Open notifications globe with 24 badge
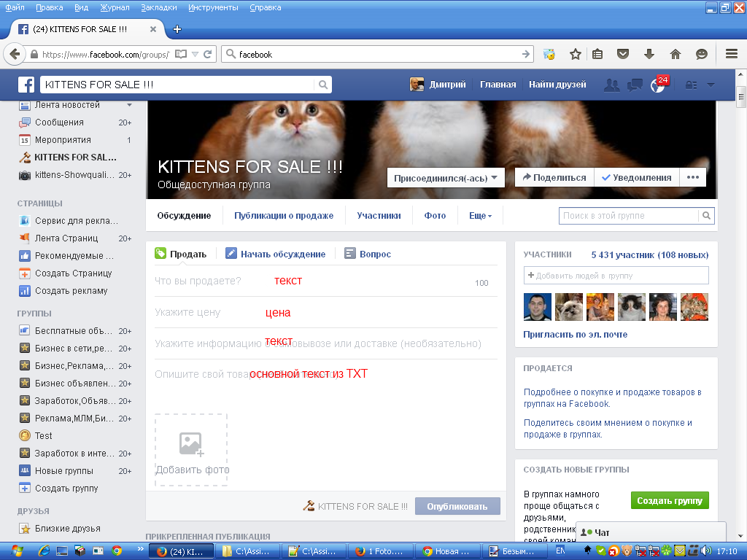 pyautogui.click(x=659, y=85)
